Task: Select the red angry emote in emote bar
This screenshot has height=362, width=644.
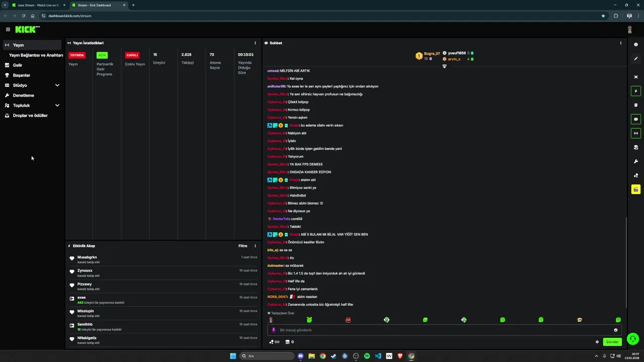Action: click(348, 320)
